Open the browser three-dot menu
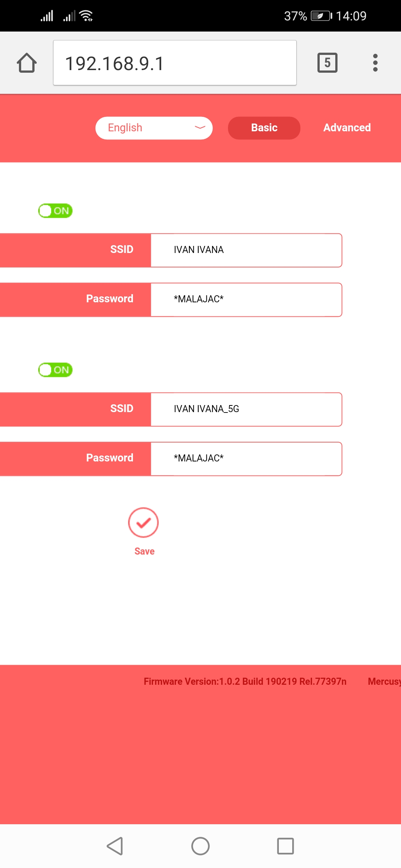 click(375, 63)
